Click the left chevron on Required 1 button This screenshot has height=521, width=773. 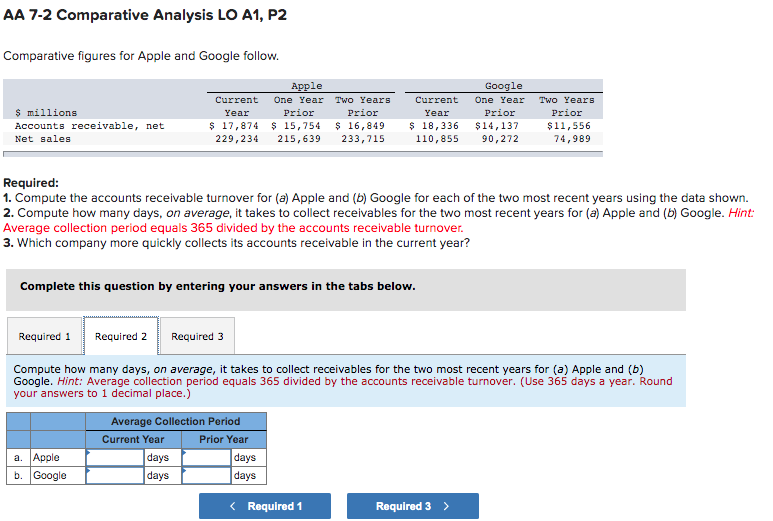(233, 506)
